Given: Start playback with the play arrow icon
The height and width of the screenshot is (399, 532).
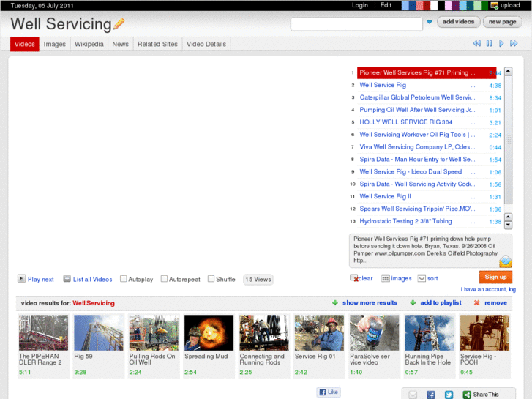Looking at the screenshot, I should pos(501,43).
